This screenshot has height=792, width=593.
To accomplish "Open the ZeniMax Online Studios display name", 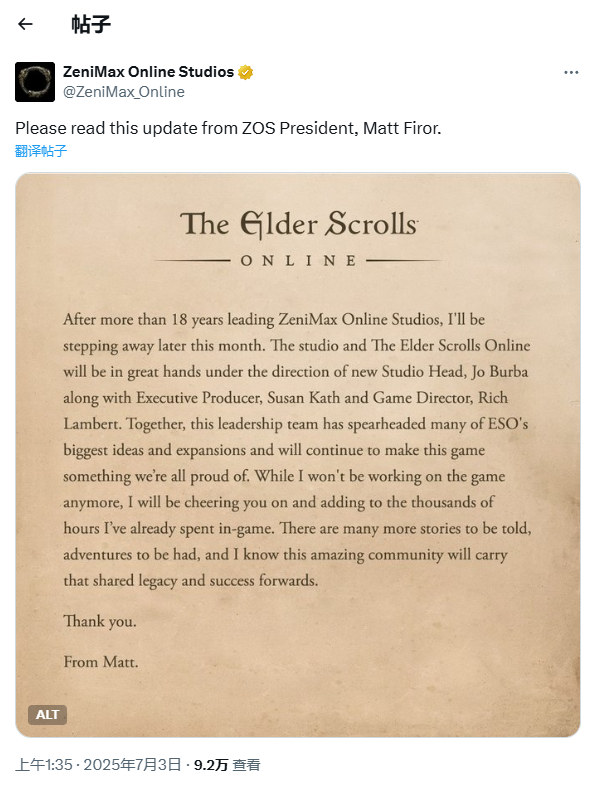I will (x=149, y=72).
